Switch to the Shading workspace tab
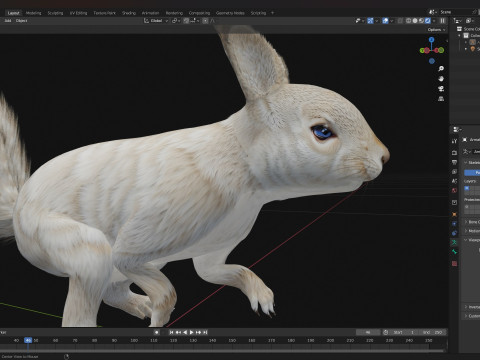480x360 pixels. pos(129,13)
